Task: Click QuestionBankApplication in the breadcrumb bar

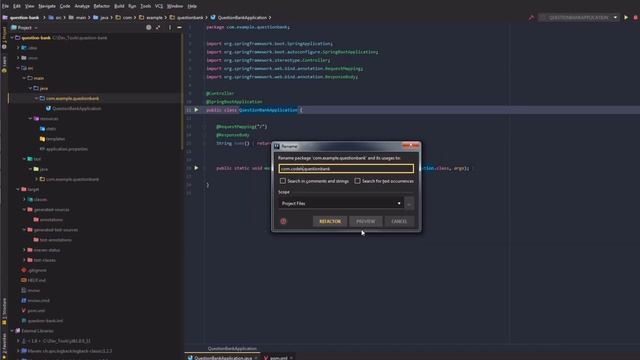Action: (x=242, y=18)
